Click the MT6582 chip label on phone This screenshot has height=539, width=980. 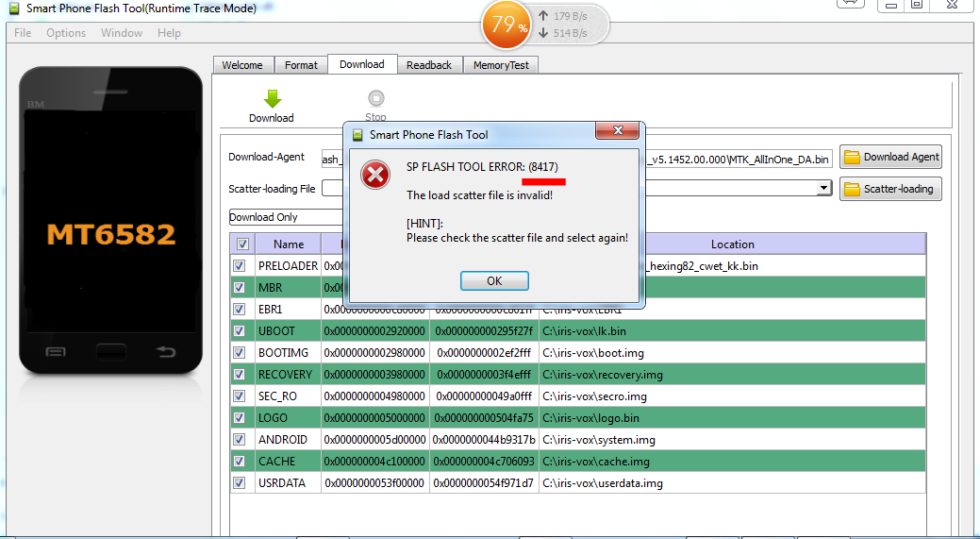pos(111,234)
